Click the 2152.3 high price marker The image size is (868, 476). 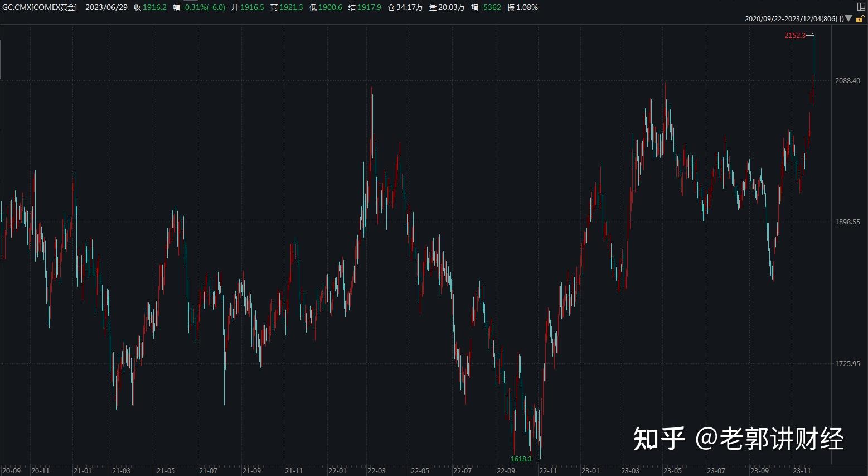795,36
